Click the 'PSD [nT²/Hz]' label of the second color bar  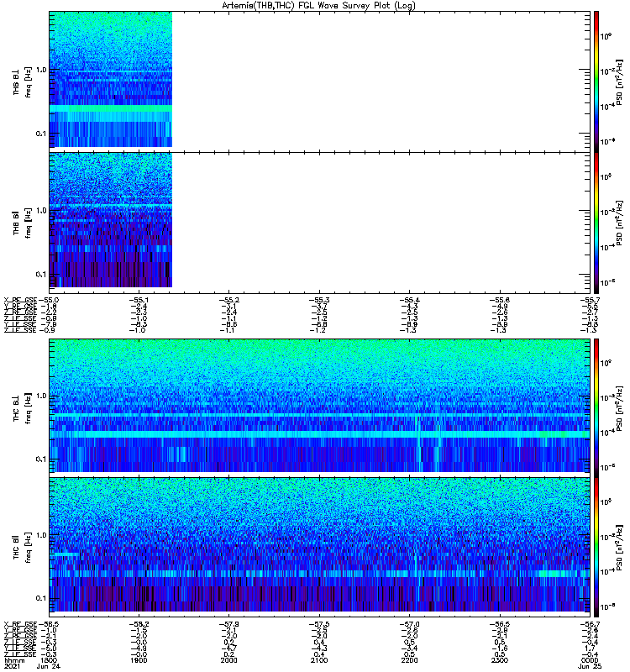620,223
